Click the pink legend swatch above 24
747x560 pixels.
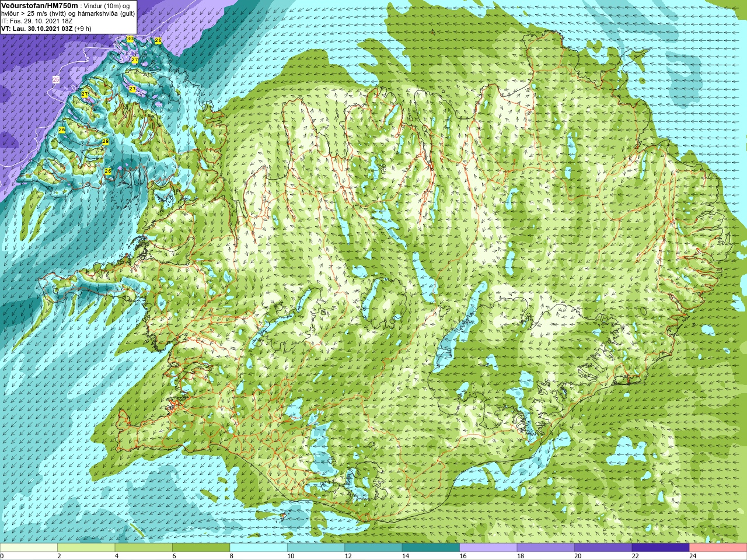(x=718, y=548)
